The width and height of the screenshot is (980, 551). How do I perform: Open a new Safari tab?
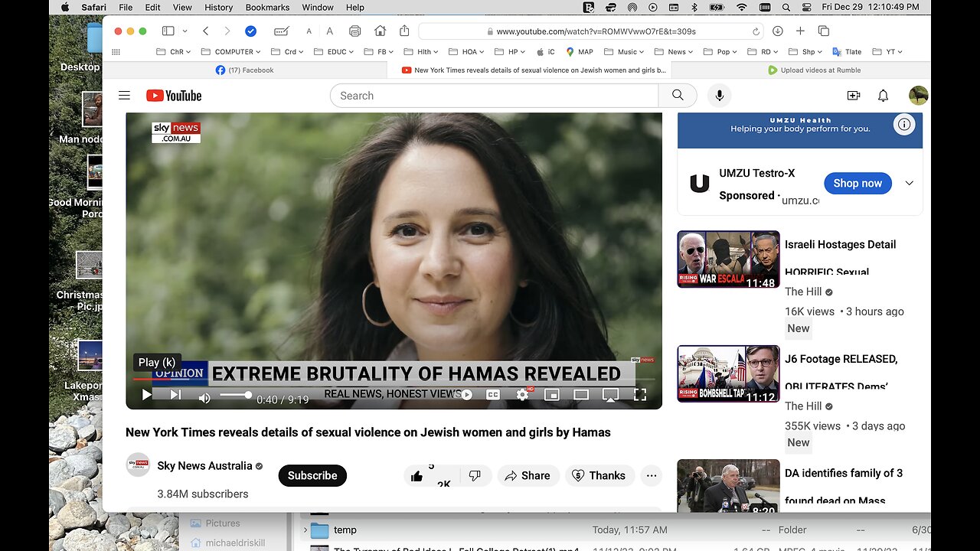tap(800, 31)
